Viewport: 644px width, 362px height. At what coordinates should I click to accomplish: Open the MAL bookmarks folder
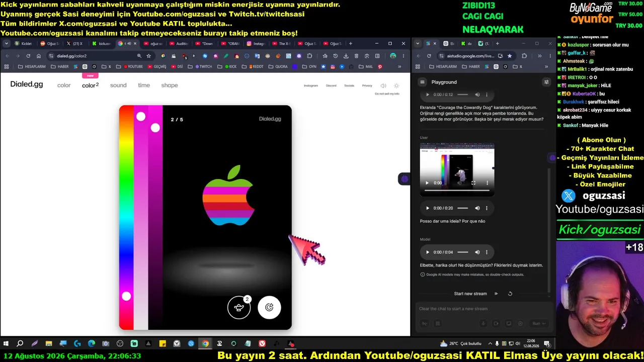pos(366,66)
